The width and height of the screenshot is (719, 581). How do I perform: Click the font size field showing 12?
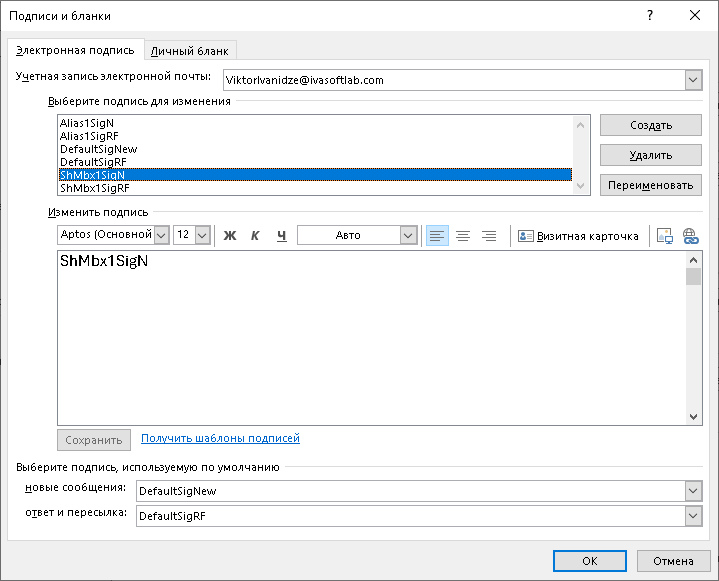[x=184, y=235]
